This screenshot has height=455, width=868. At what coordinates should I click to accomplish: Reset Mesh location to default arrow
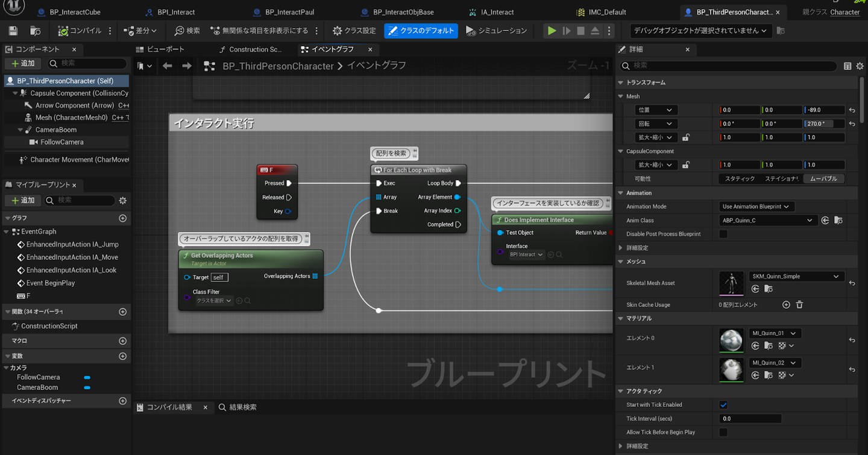click(x=852, y=110)
